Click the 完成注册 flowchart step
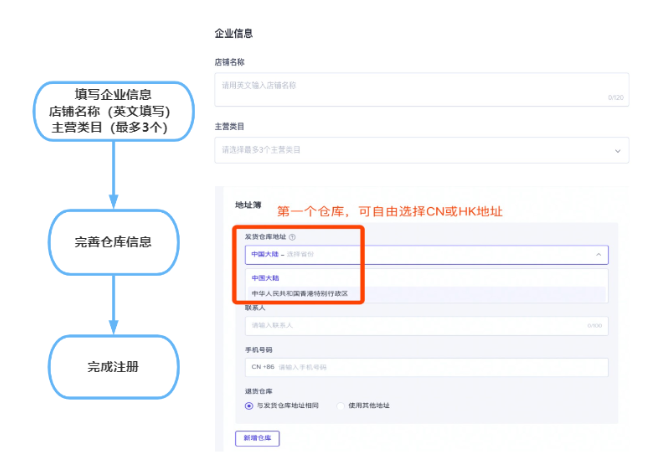This screenshot has width=665, height=461. (x=114, y=367)
